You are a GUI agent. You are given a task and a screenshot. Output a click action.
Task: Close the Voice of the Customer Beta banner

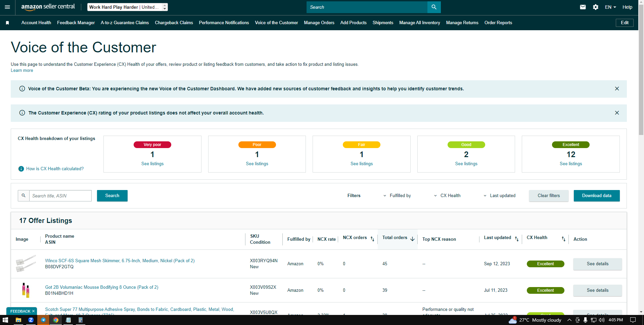pos(617,89)
